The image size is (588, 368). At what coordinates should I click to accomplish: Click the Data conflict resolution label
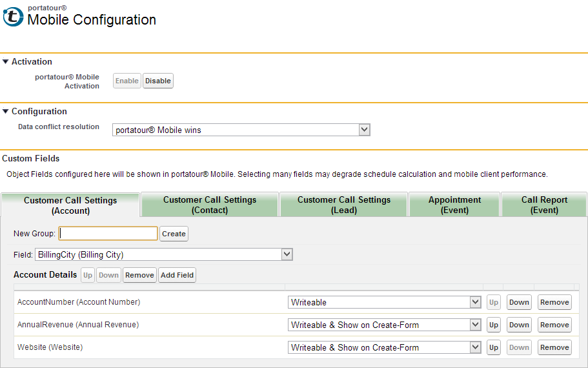point(59,127)
